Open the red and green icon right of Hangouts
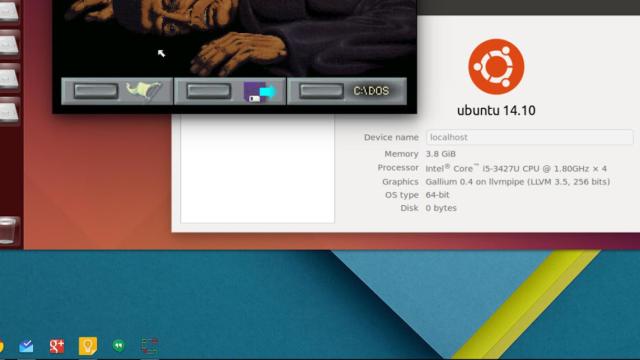This screenshot has width=640, height=360. [150, 346]
